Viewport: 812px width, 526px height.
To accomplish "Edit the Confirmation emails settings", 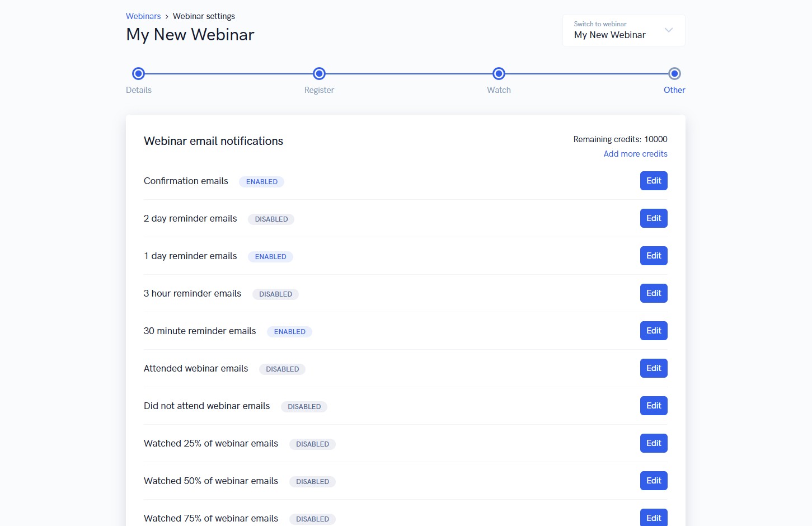I will click(653, 180).
